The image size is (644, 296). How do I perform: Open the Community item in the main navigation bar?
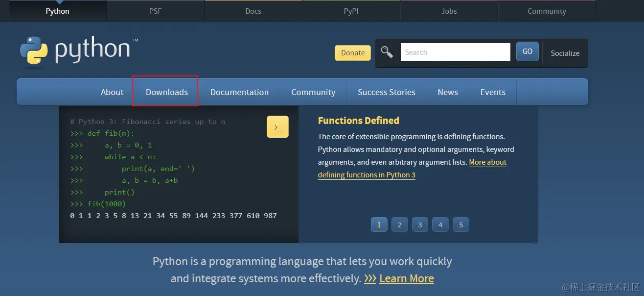pyautogui.click(x=313, y=92)
